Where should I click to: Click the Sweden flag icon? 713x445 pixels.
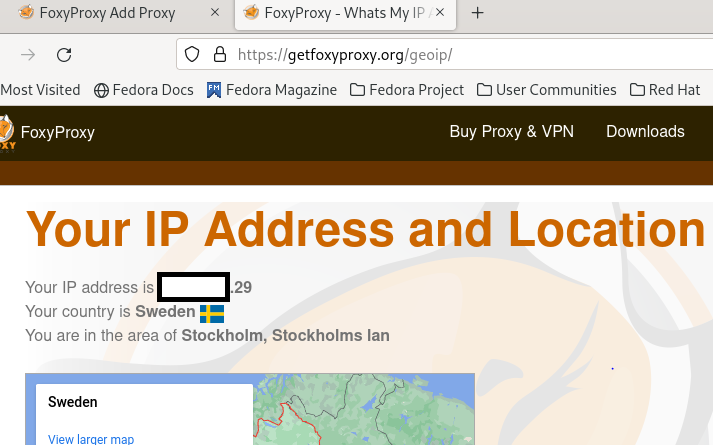[x=211, y=312]
